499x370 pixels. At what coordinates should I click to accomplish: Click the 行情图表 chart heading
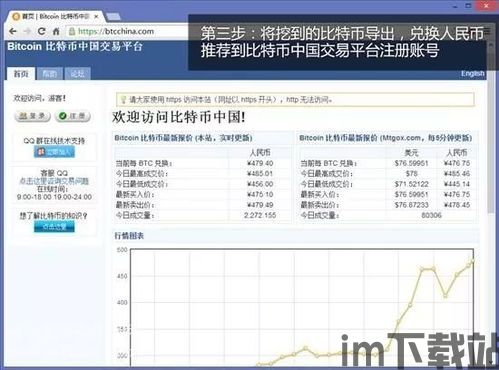[129, 236]
